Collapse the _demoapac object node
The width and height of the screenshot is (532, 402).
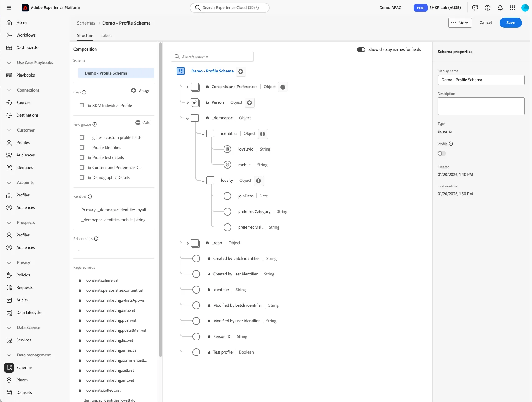coord(187,118)
